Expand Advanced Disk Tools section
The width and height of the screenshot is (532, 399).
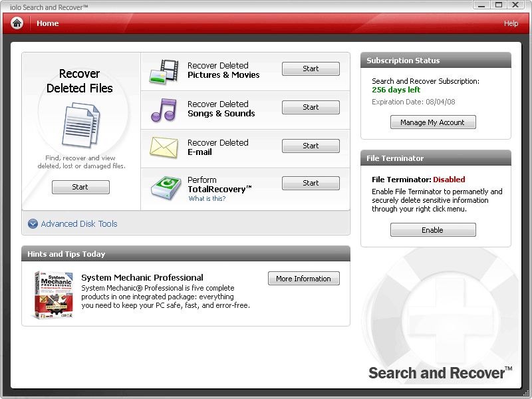[78, 224]
